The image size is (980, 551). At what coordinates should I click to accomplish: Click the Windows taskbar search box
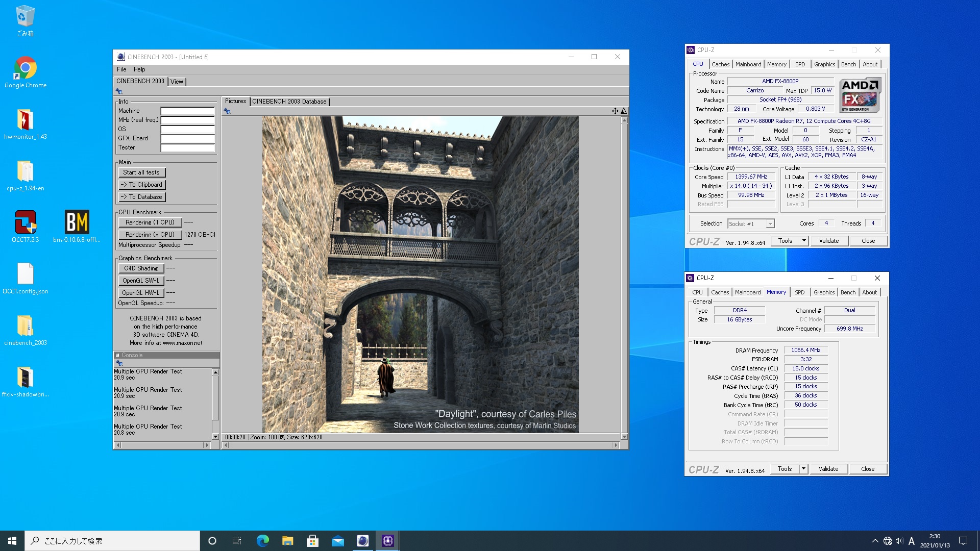(112, 541)
